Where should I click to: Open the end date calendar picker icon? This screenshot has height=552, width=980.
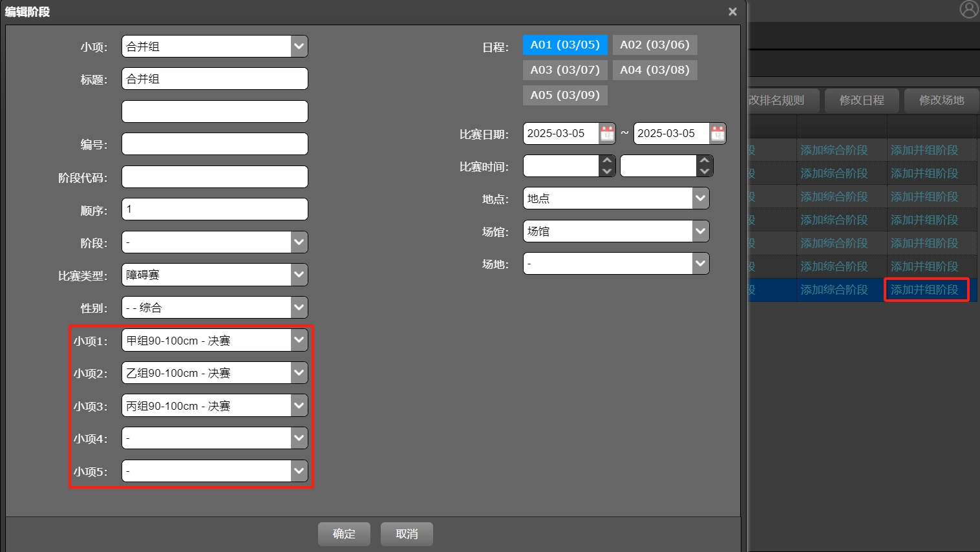pos(717,133)
